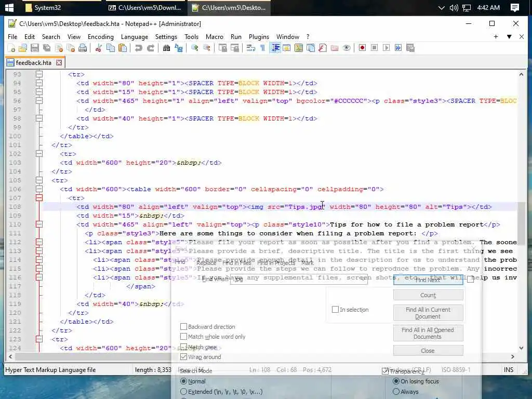Viewport: 532px width, 399px height.
Task: Open Windows Start menu
Action: point(9,7)
